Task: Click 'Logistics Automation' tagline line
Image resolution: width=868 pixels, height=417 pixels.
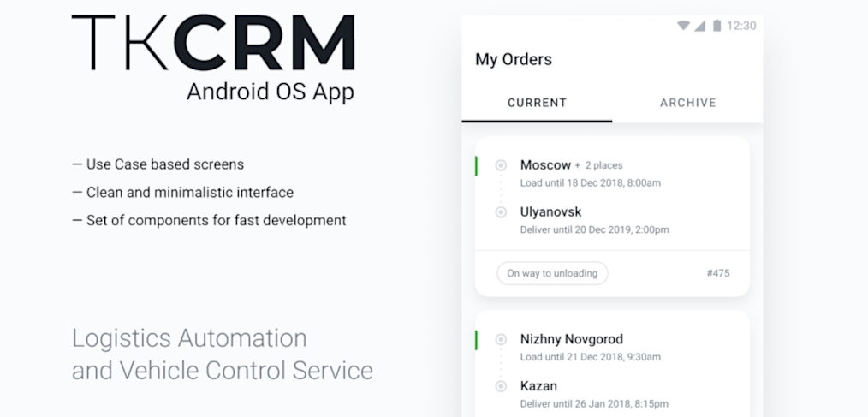Action: pyautogui.click(x=189, y=338)
